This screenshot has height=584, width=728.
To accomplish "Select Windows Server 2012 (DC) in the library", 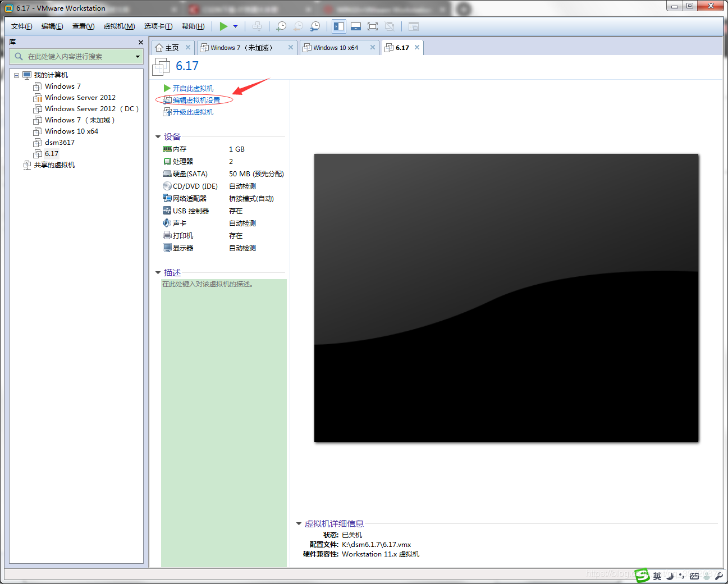I will (x=86, y=109).
